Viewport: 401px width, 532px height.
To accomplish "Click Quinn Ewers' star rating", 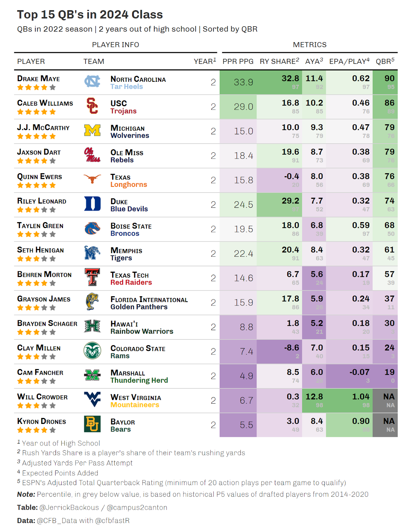I will 36,185.
